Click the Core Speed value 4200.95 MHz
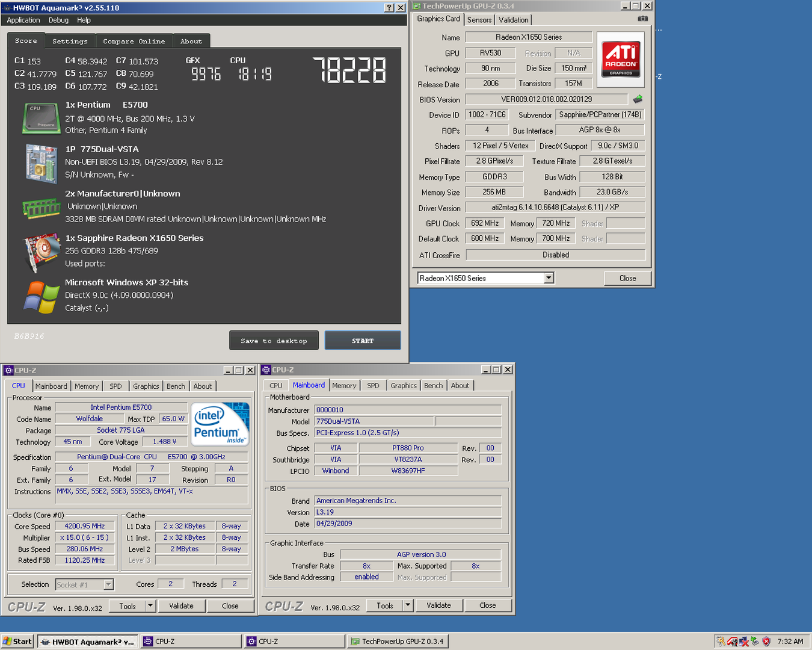The height and width of the screenshot is (650, 812). click(84, 526)
